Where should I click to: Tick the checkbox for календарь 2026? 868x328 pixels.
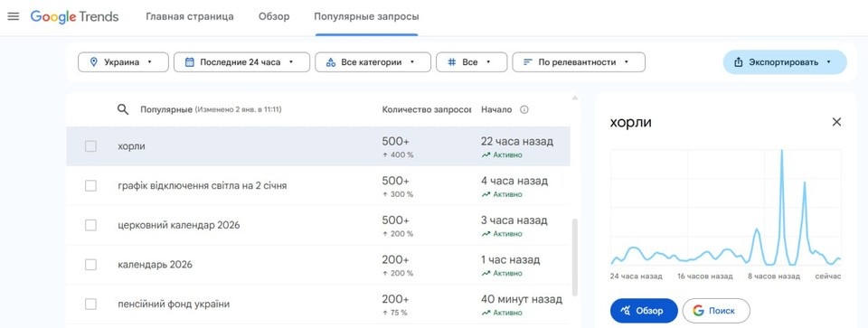click(90, 265)
